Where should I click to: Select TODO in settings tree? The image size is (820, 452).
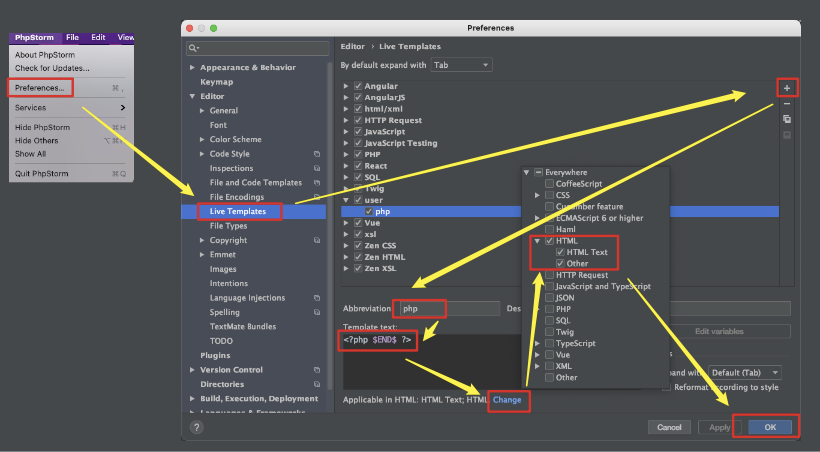221,341
